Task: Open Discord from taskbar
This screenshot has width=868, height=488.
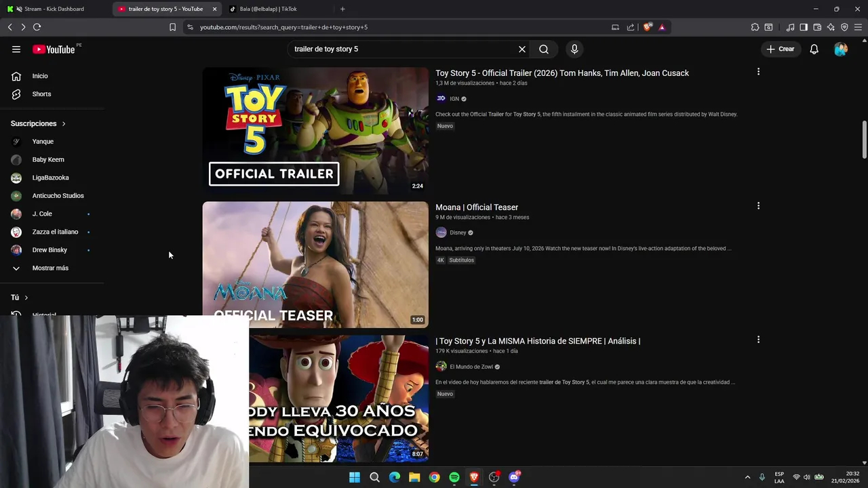Action: 514,477
